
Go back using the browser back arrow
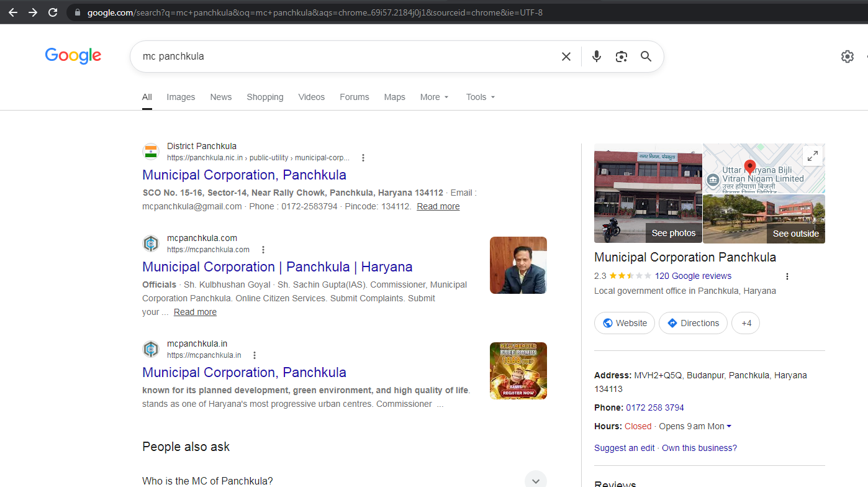tap(12, 12)
